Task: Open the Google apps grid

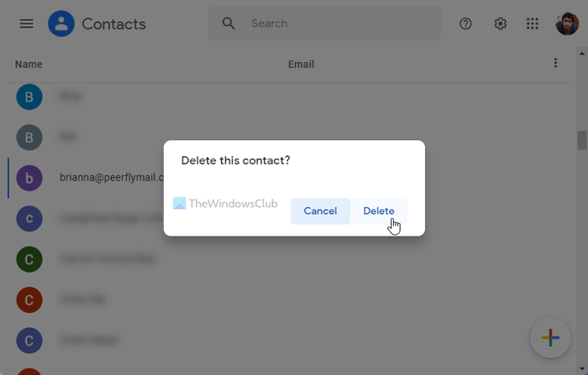Action: (x=533, y=23)
